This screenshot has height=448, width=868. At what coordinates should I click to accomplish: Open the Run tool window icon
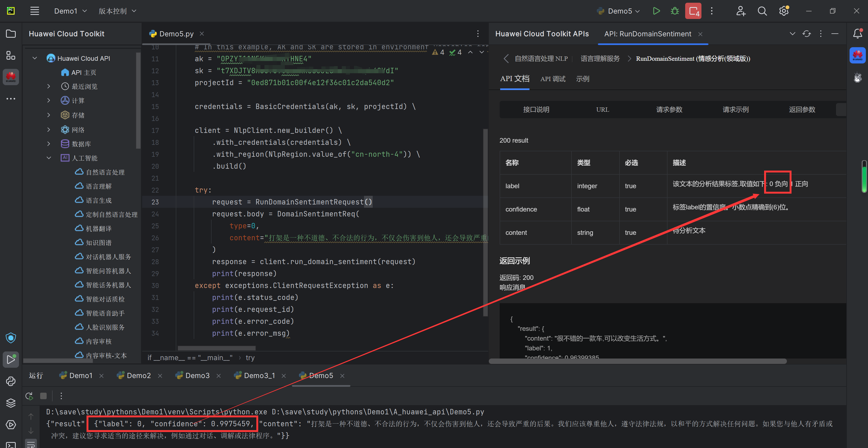coord(11,359)
